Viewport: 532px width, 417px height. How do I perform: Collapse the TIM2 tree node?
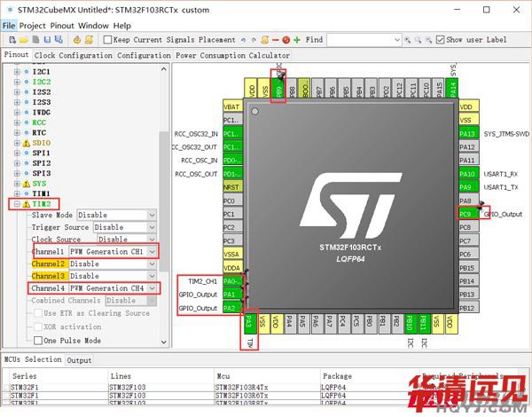click(x=17, y=204)
